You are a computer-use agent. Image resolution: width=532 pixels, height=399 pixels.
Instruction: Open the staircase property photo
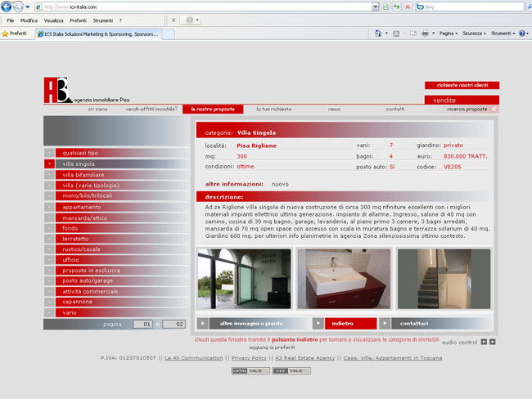[x=444, y=279]
